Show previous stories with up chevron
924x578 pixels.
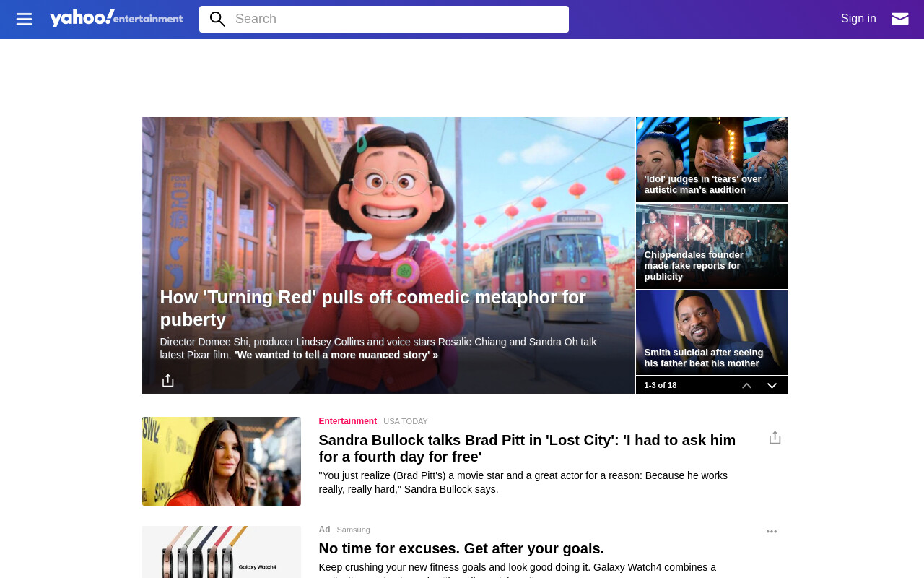[x=747, y=386]
